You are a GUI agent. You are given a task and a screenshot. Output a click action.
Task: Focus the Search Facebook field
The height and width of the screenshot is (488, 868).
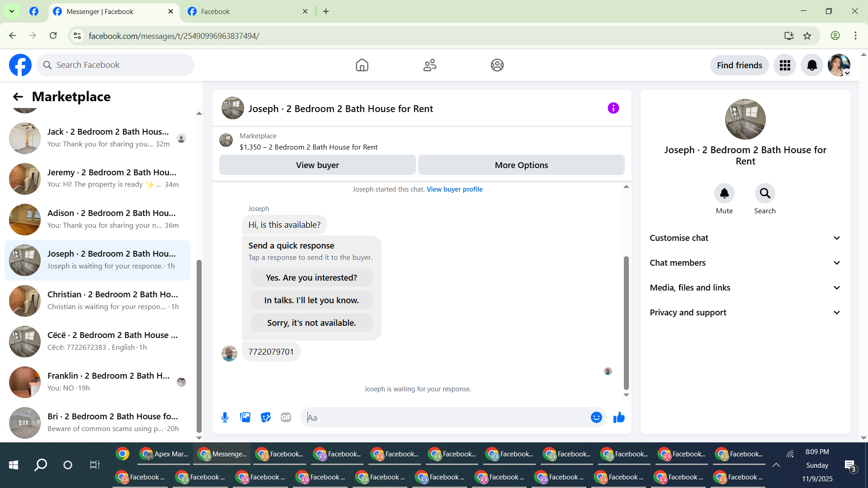pos(115,65)
